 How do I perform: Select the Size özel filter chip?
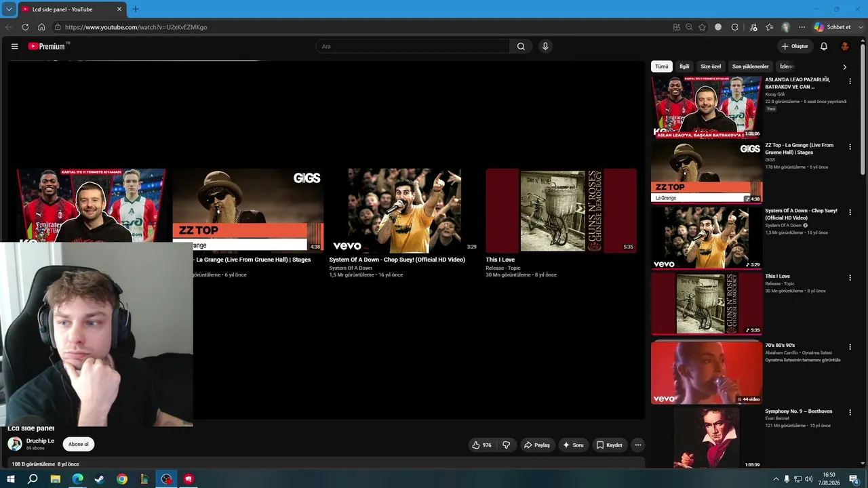(711, 66)
